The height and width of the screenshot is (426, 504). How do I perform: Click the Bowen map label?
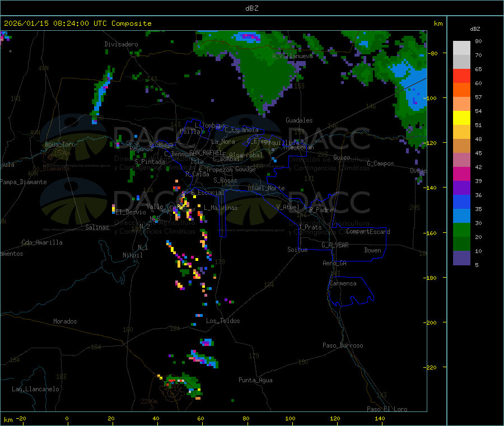pos(372,250)
